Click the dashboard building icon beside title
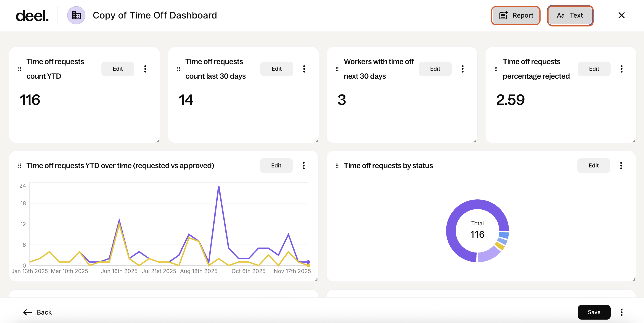Image resolution: width=644 pixels, height=323 pixels. coord(76,16)
